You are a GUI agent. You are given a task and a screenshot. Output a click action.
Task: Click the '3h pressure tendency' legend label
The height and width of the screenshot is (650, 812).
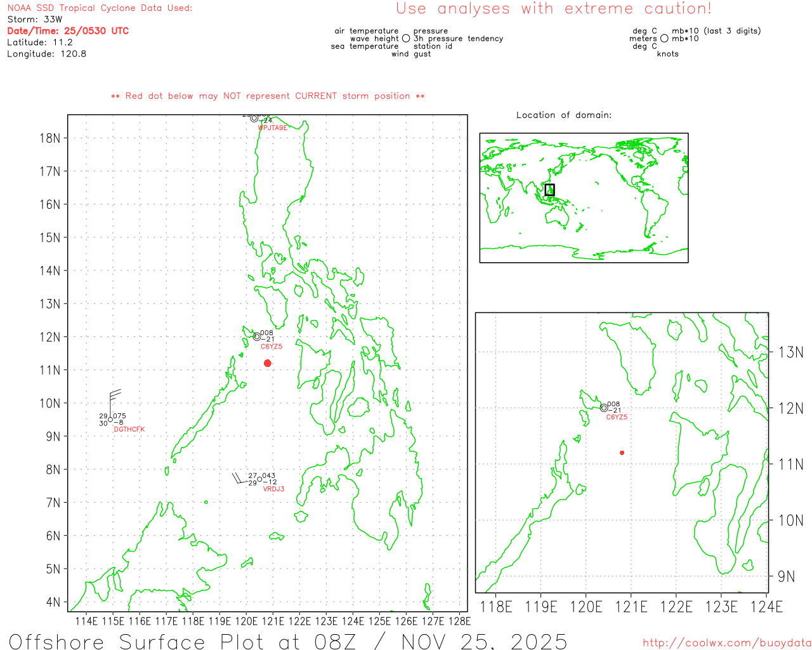coord(458,39)
